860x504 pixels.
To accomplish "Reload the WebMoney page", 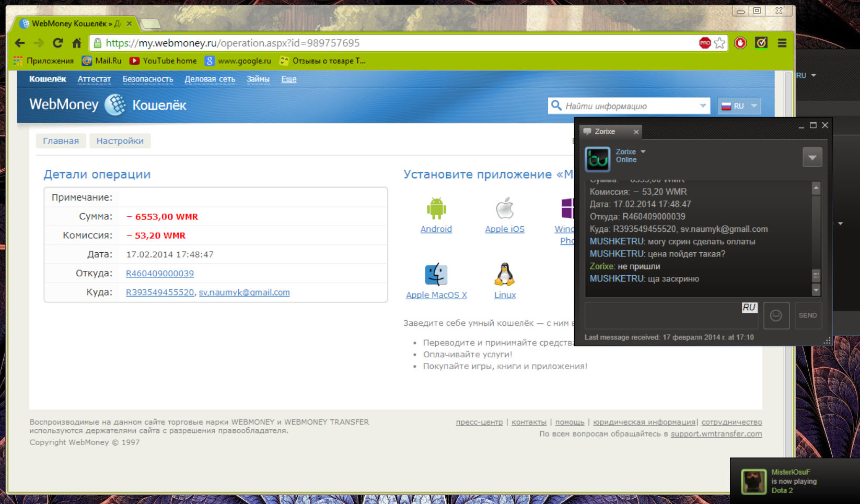I will (x=57, y=43).
